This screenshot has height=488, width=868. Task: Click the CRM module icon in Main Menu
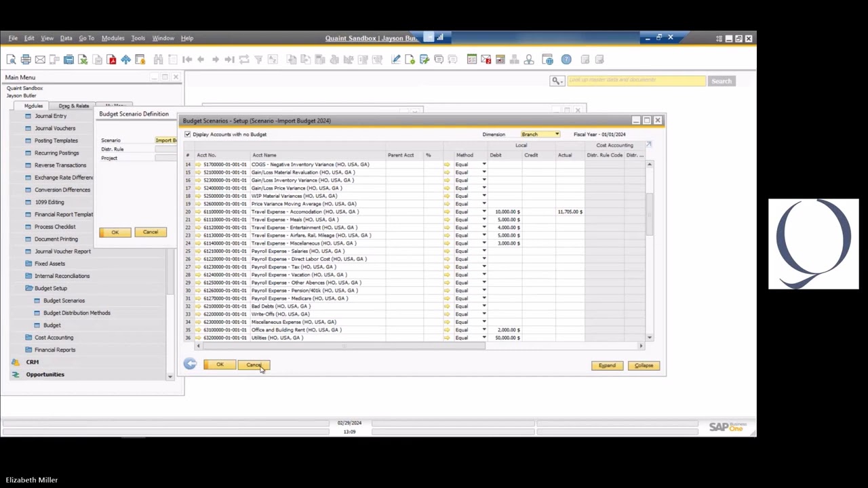point(16,362)
